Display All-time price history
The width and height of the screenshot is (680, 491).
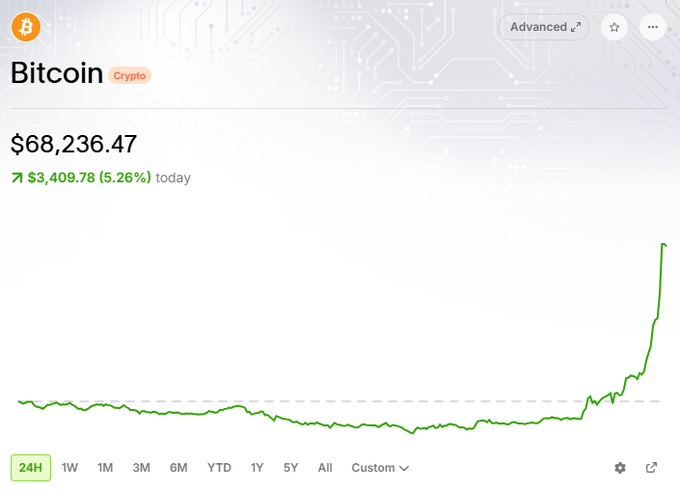pyautogui.click(x=325, y=468)
